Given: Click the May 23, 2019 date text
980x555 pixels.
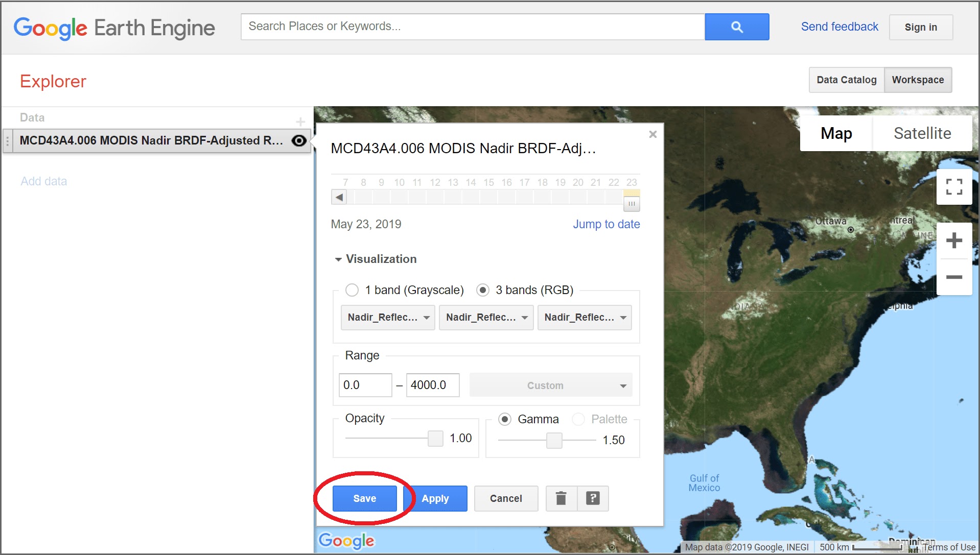Looking at the screenshot, I should 366,224.
